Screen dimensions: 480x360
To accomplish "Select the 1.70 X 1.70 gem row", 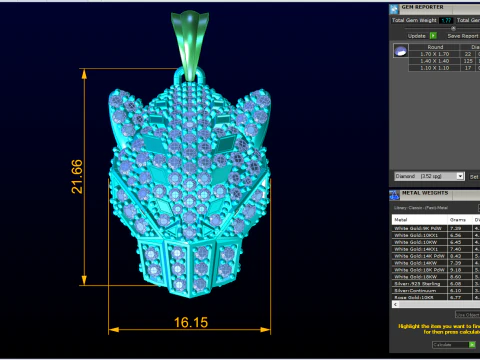I will 444,54.
